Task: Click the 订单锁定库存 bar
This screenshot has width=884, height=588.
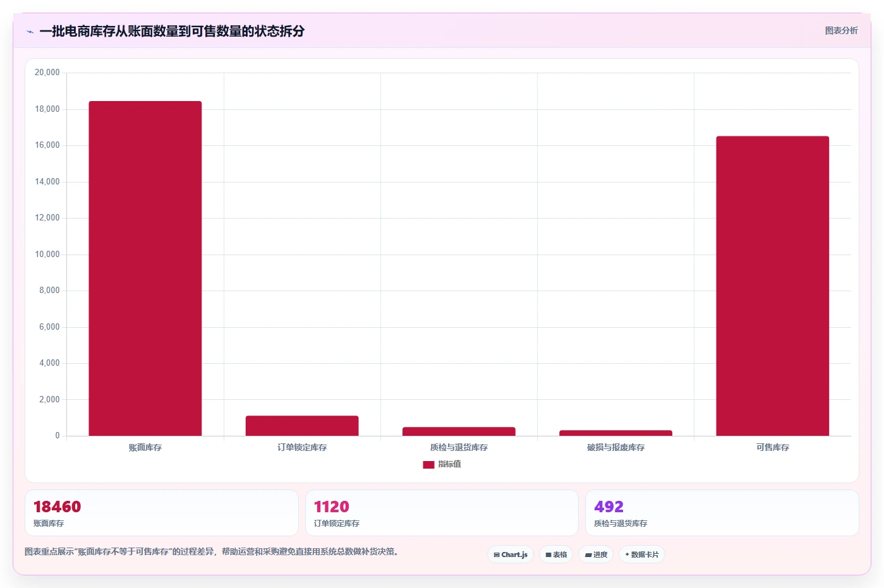Action: [x=302, y=426]
